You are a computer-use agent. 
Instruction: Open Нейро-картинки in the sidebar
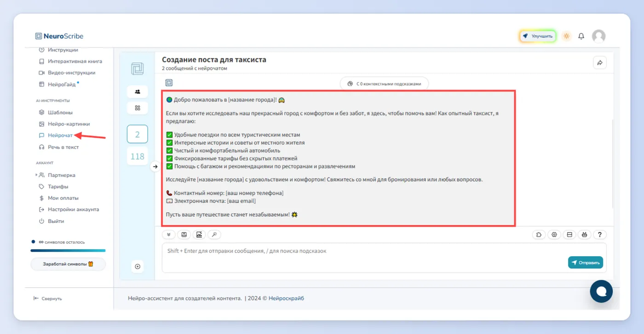click(x=64, y=124)
